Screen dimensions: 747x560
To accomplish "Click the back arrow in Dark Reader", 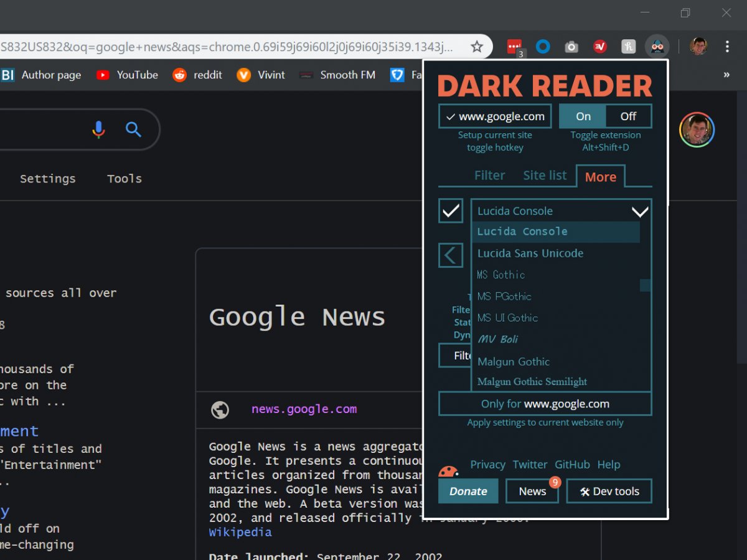I will [450, 255].
